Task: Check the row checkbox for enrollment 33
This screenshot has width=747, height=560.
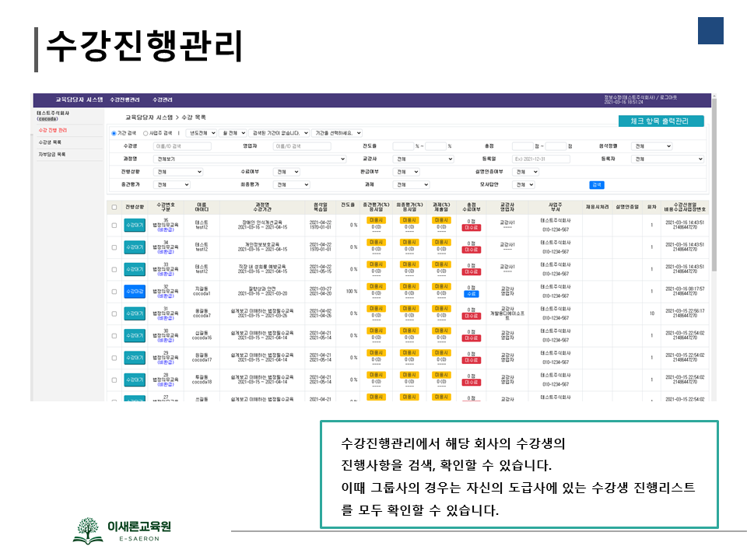Action: [114, 270]
